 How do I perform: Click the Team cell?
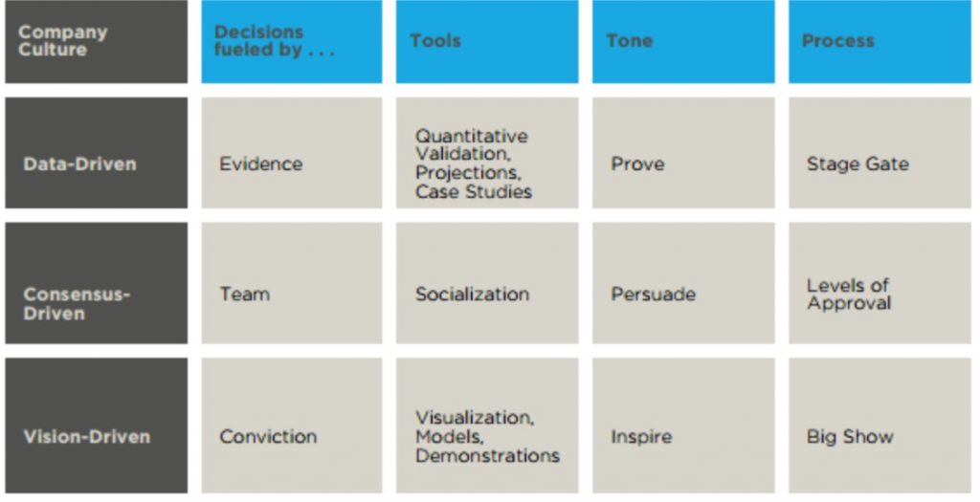click(292, 283)
